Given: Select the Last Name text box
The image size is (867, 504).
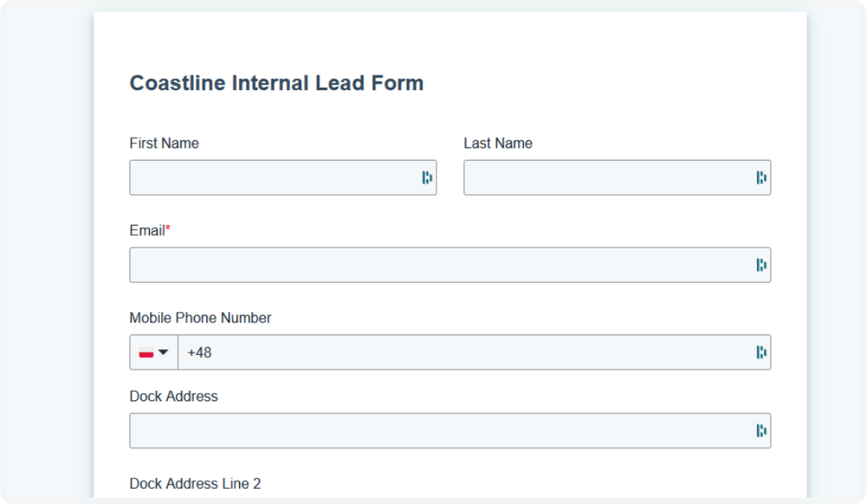Looking at the screenshot, I should click(x=617, y=178).
